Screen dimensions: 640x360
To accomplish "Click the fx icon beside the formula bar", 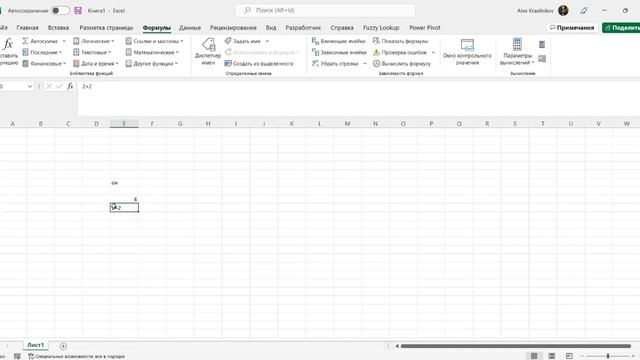I will (70, 86).
